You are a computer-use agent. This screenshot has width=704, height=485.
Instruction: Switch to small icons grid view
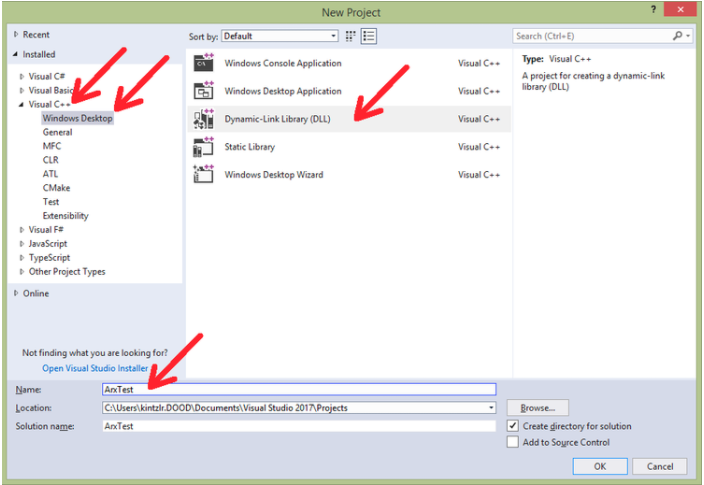[x=351, y=36]
